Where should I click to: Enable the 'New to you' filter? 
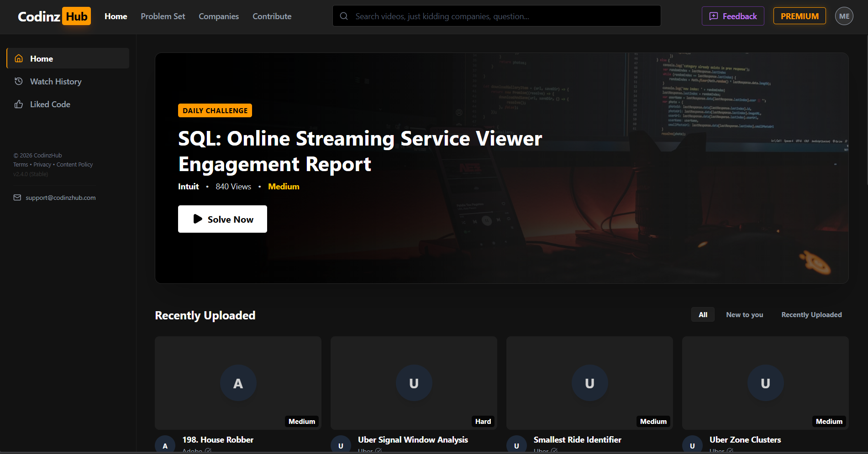click(x=744, y=314)
